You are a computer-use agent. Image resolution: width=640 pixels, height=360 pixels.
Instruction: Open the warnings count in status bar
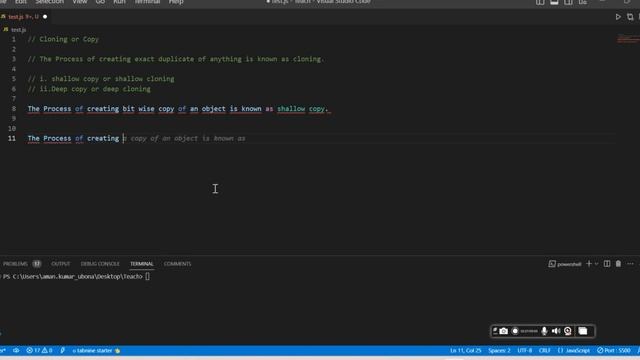coord(47,350)
